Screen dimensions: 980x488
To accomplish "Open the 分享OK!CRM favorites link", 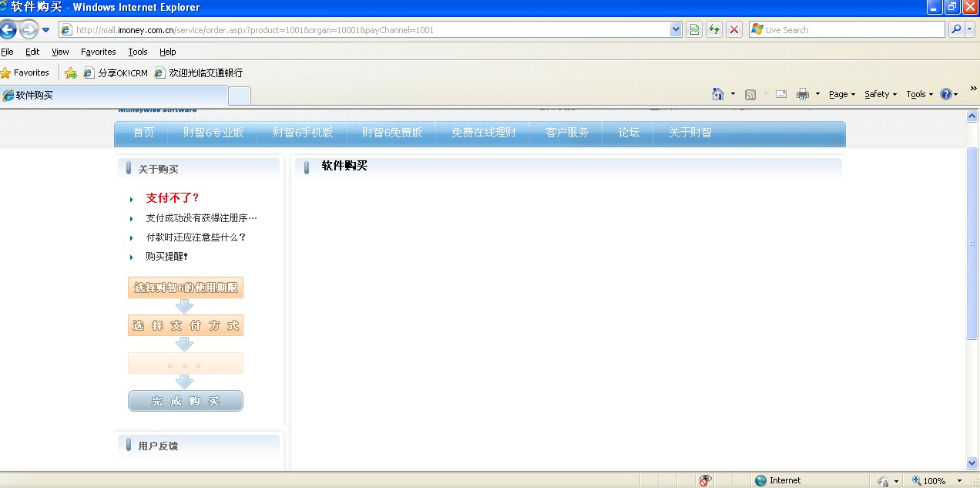I will (116, 72).
